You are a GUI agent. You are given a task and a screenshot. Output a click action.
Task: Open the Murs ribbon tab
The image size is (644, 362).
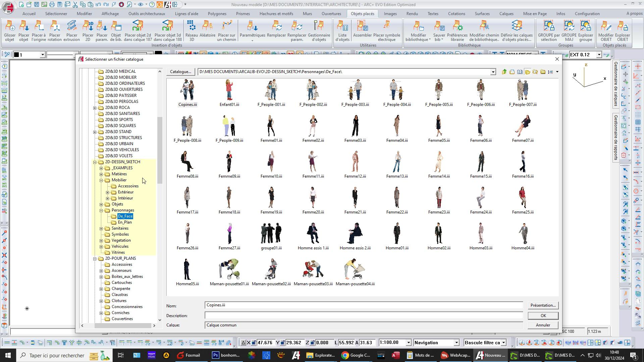(x=307, y=14)
